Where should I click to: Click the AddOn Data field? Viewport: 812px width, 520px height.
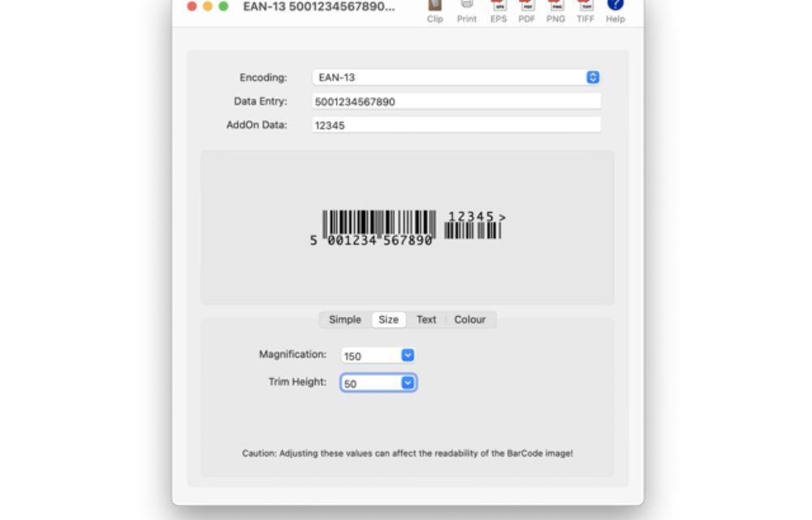[x=456, y=126]
